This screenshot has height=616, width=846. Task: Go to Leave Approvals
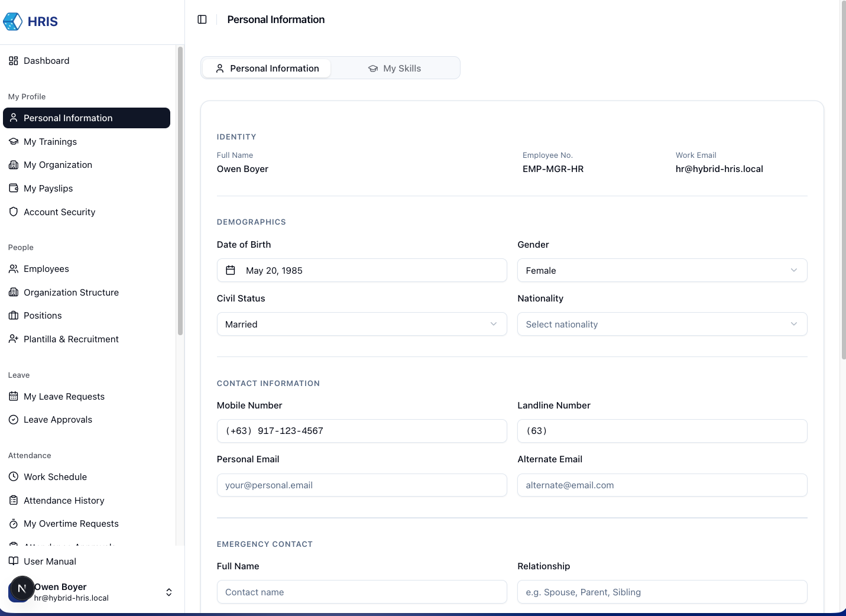point(57,420)
